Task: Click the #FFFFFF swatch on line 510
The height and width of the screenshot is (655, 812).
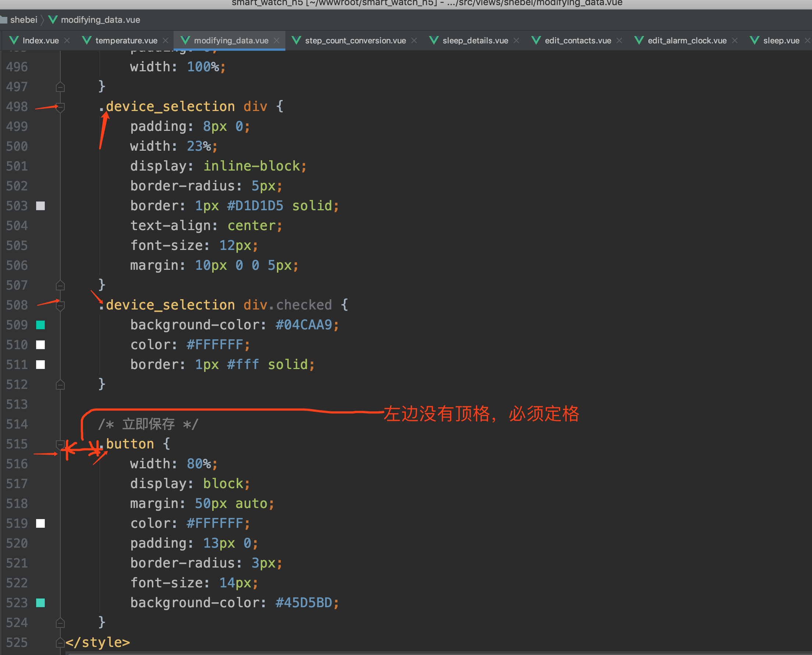Action: (x=40, y=345)
